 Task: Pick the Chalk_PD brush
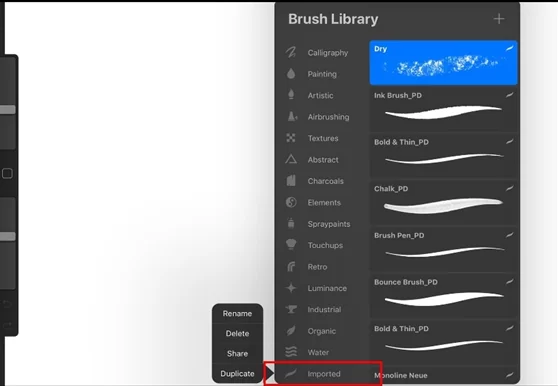coord(443,202)
